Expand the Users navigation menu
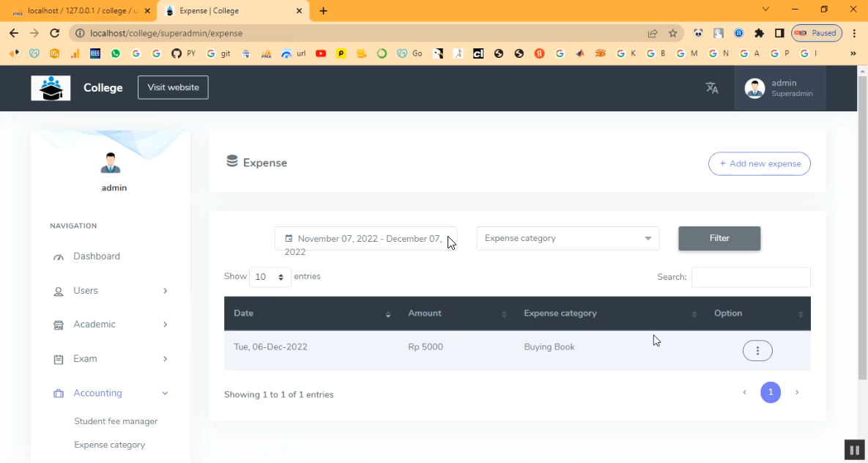 coord(110,291)
